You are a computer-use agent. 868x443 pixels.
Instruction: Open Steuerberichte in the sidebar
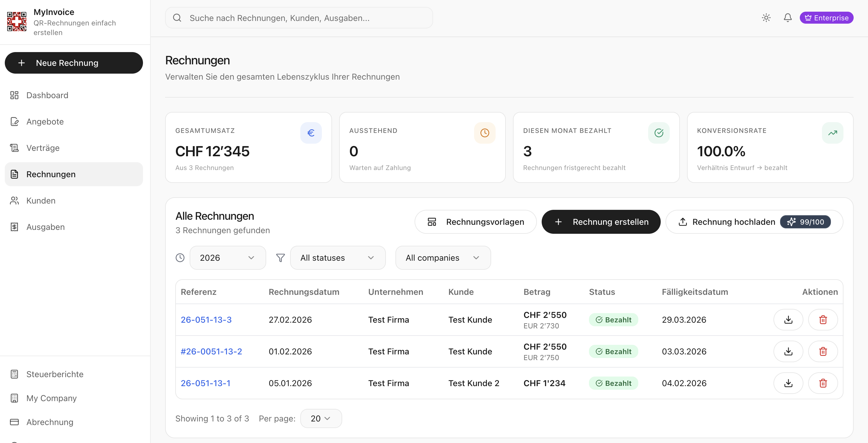(55, 374)
